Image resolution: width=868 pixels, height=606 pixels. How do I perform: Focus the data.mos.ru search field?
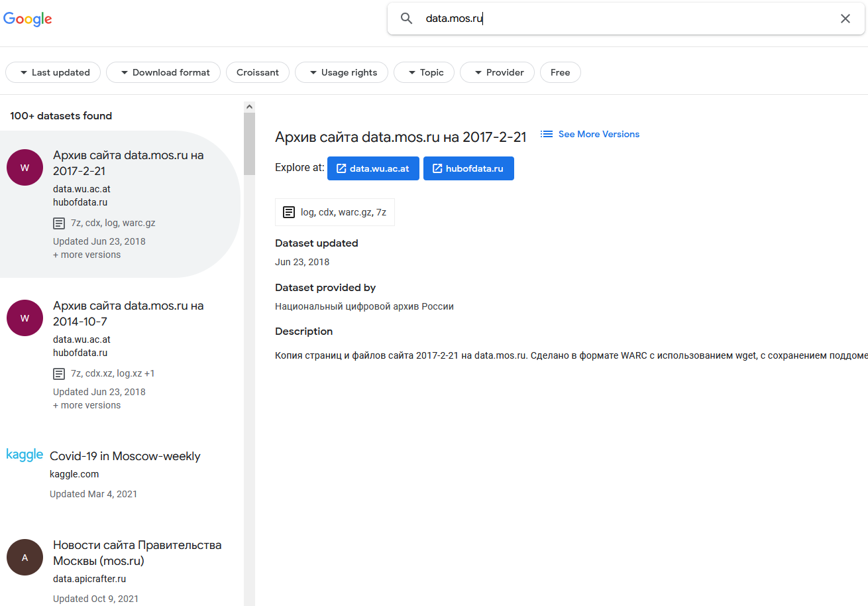tap(626, 19)
